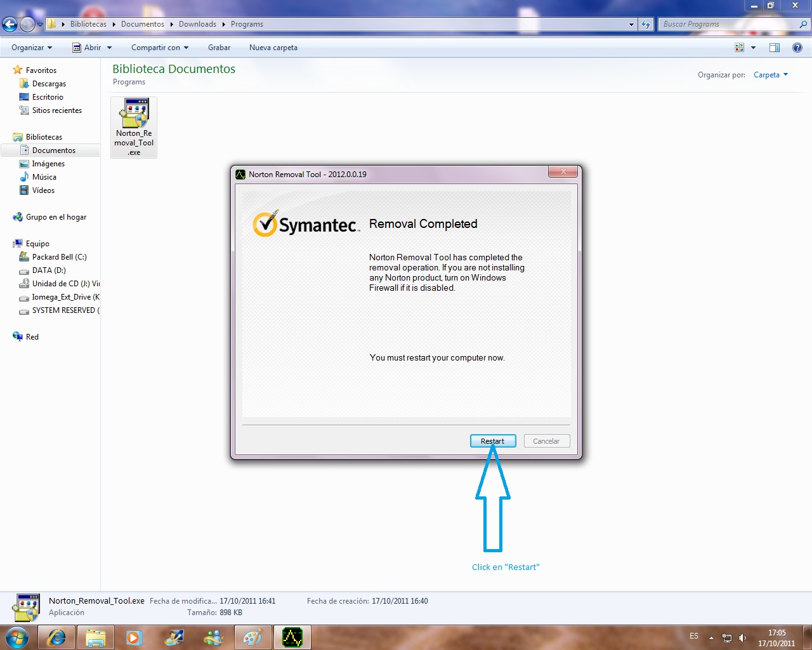
Task: Click Downloads in the address breadcrumb
Action: tap(197, 24)
